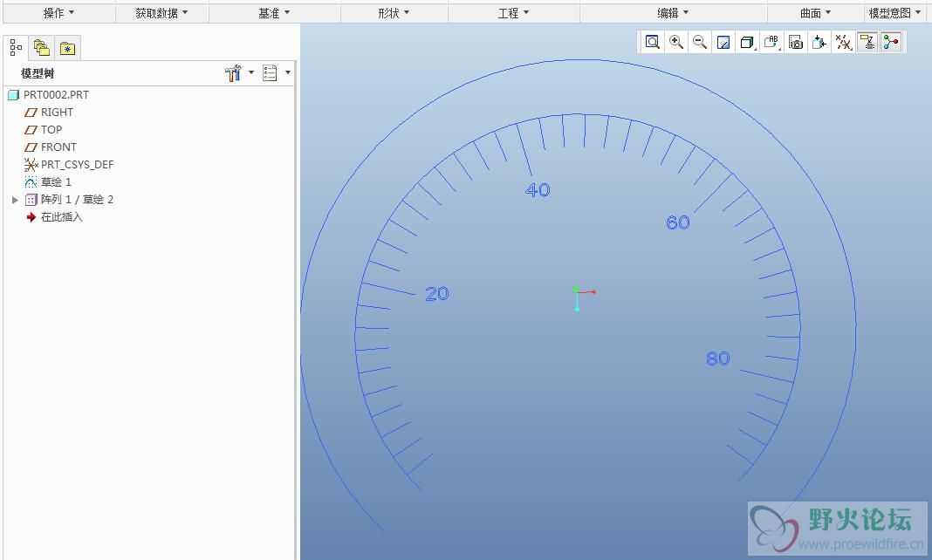Click the FRONT plane icon

31,147
